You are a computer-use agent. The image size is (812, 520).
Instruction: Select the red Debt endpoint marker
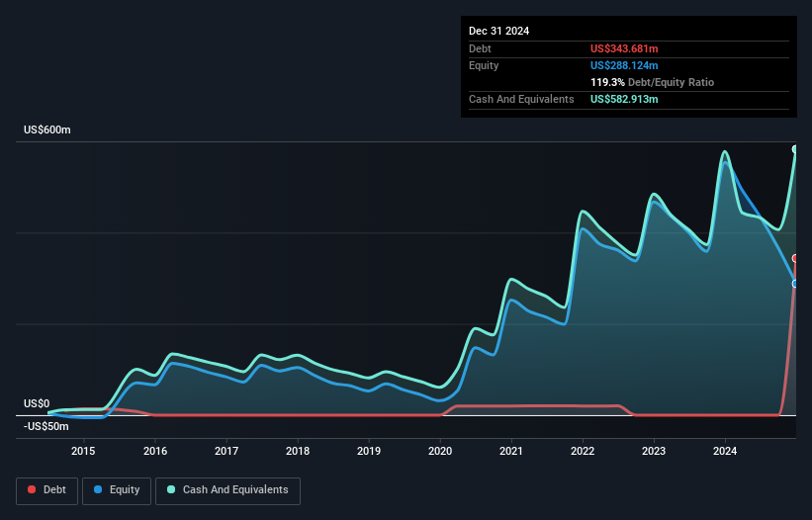click(795, 258)
